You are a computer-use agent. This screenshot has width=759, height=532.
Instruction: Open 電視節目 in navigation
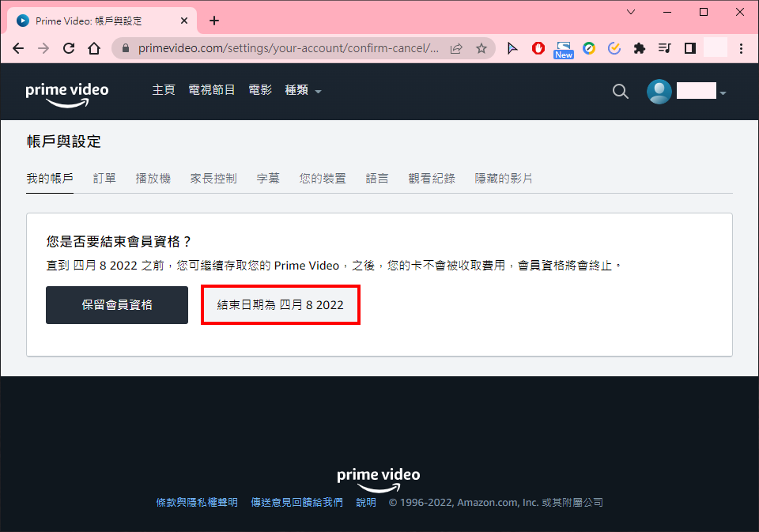pyautogui.click(x=212, y=90)
